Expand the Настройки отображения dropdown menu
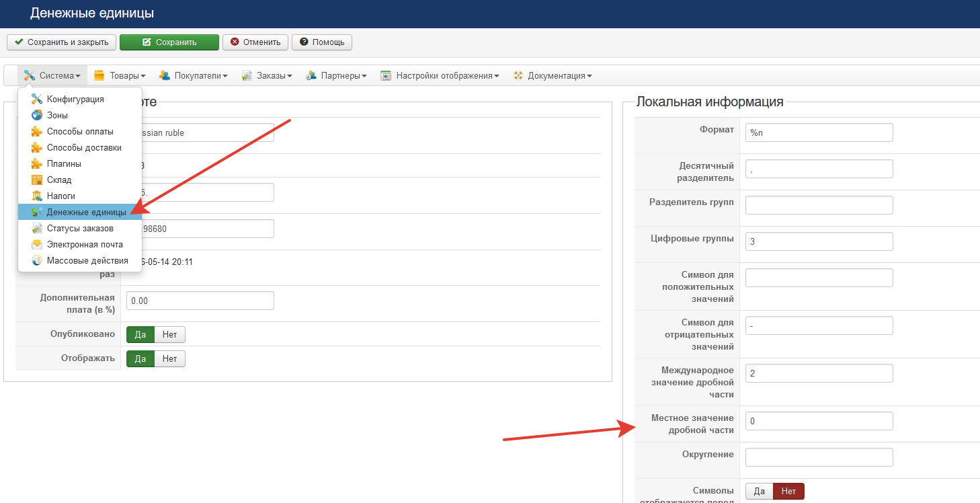Viewport: 980px width, 503px height. click(x=440, y=75)
